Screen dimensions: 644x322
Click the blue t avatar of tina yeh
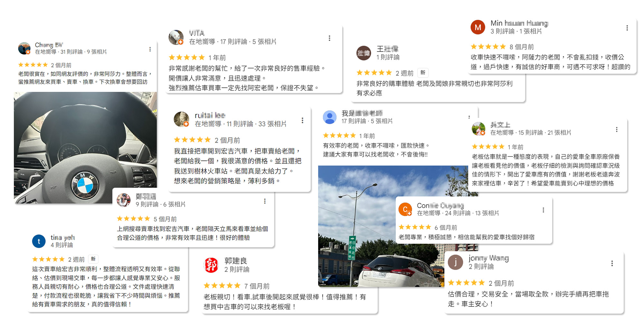tap(39, 241)
